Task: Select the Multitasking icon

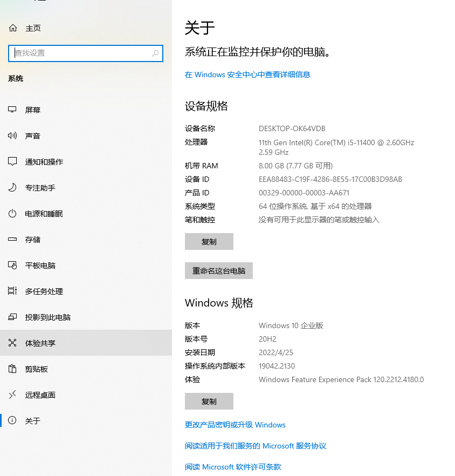Action: (13, 291)
